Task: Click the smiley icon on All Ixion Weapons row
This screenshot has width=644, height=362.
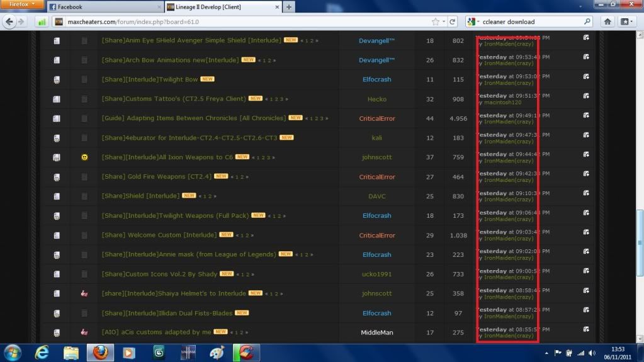Action: (x=84, y=157)
